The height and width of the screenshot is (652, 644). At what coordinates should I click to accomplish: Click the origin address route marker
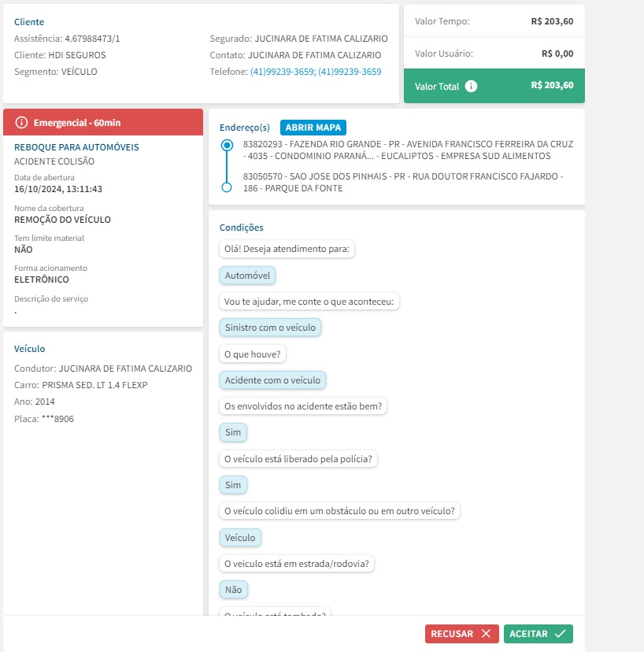[227, 145]
